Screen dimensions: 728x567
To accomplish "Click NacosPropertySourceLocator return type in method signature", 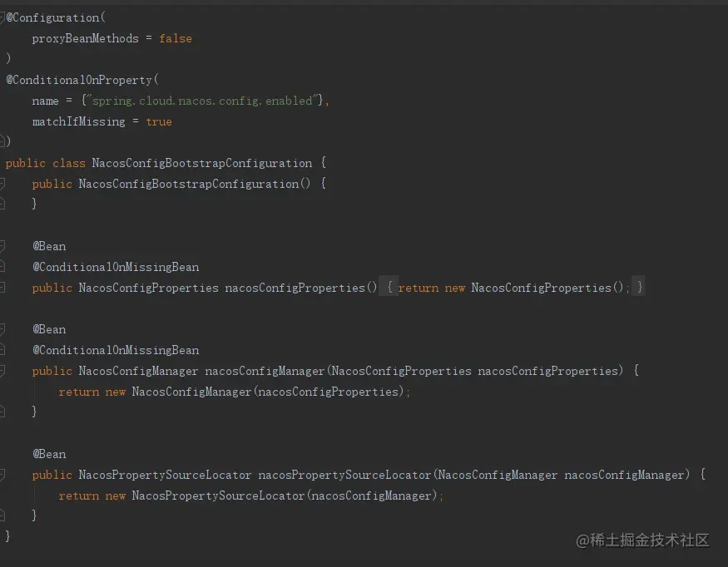I will [x=165, y=475].
